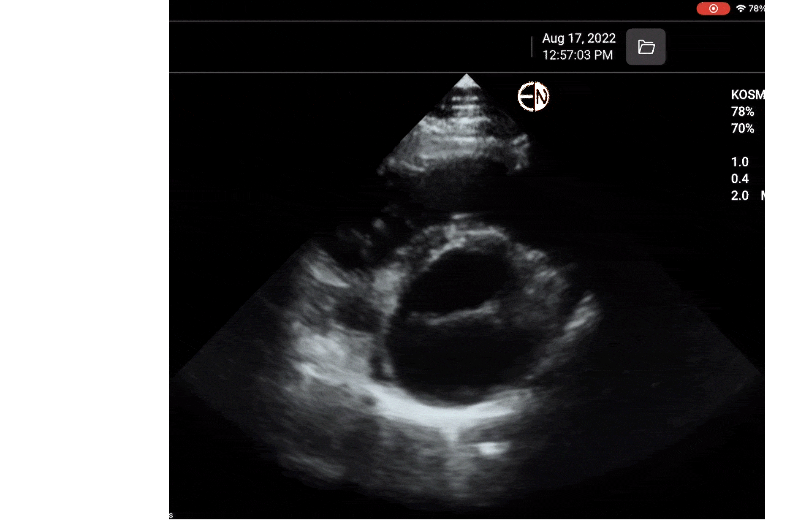Select the 0.4 imaging parameter value
Viewport: 798px width, 532px height.
740,179
